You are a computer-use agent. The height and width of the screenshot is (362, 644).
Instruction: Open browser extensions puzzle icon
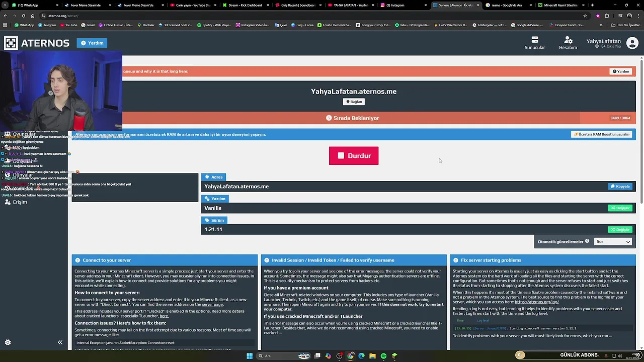coord(607,16)
